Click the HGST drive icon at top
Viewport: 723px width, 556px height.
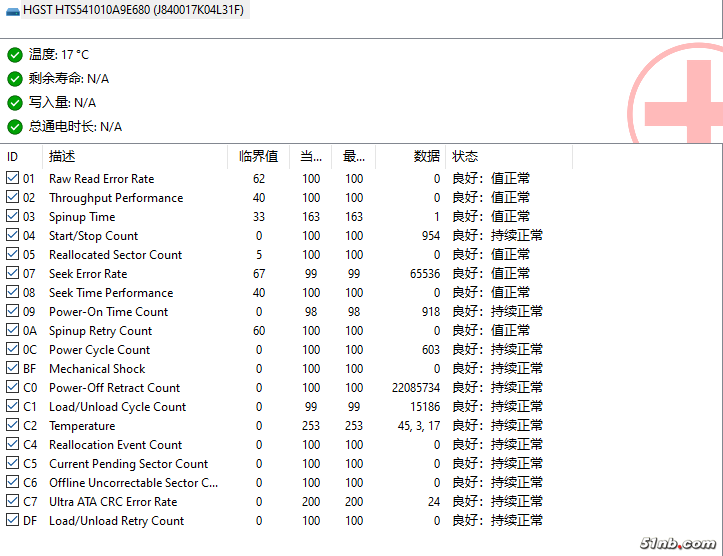pyautogui.click(x=11, y=10)
